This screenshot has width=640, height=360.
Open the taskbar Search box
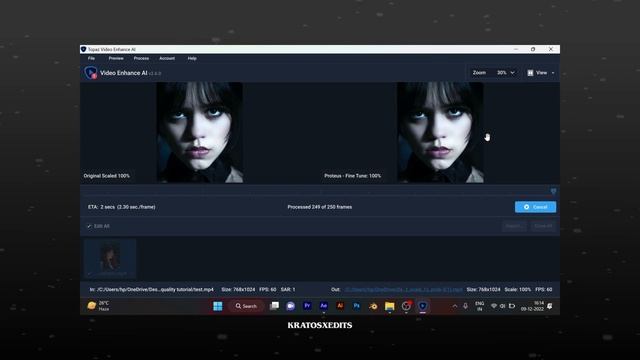[246, 306]
